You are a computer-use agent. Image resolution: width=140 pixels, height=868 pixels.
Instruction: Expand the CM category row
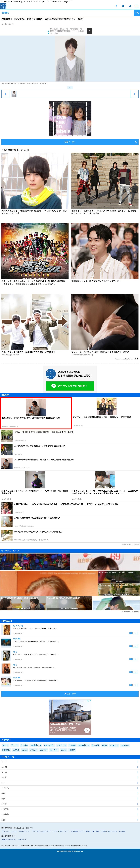coord(70,783)
